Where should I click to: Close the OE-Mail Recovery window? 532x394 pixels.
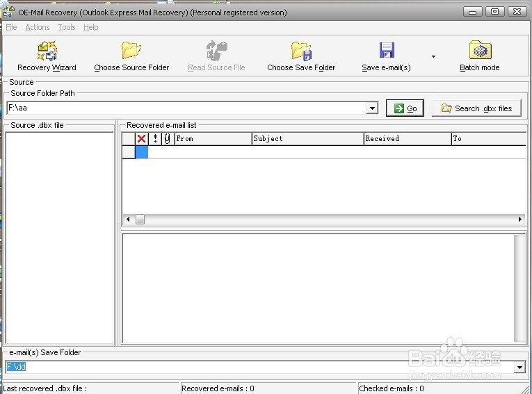[x=517, y=12]
